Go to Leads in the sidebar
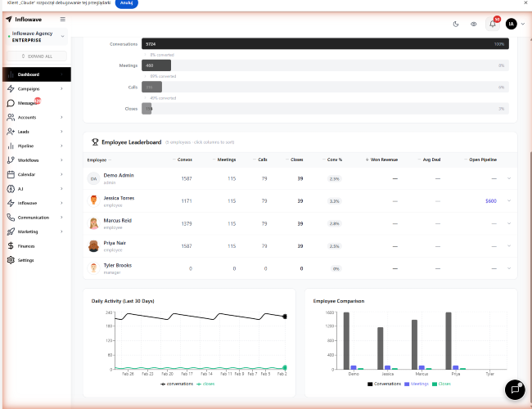 tap(24, 132)
